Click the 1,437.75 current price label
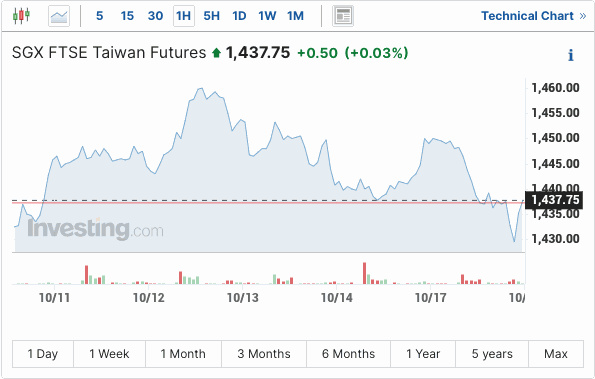 click(554, 200)
